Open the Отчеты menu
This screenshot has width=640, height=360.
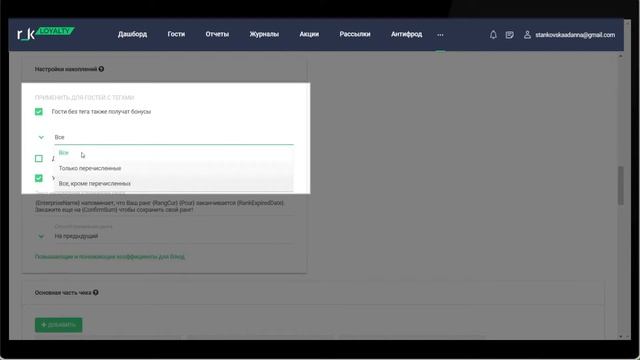pos(217,34)
